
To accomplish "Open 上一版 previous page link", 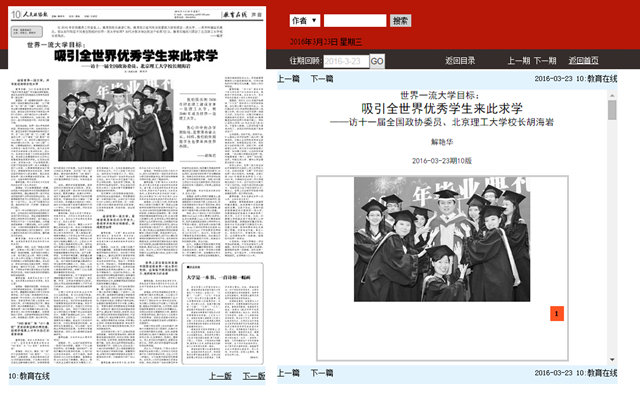I will pos(220,376).
